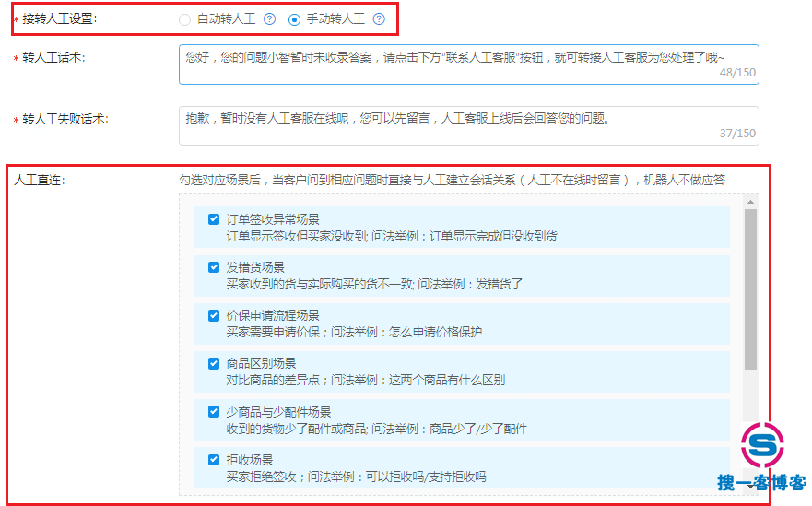Focus the 转人工话术 text box
Screen dimensions: 812x506
(x=468, y=65)
